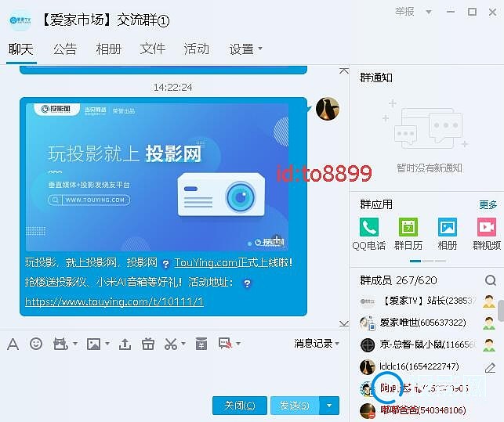Switch to the 公告 tab
Screen dimensions: 504x422
65,49
